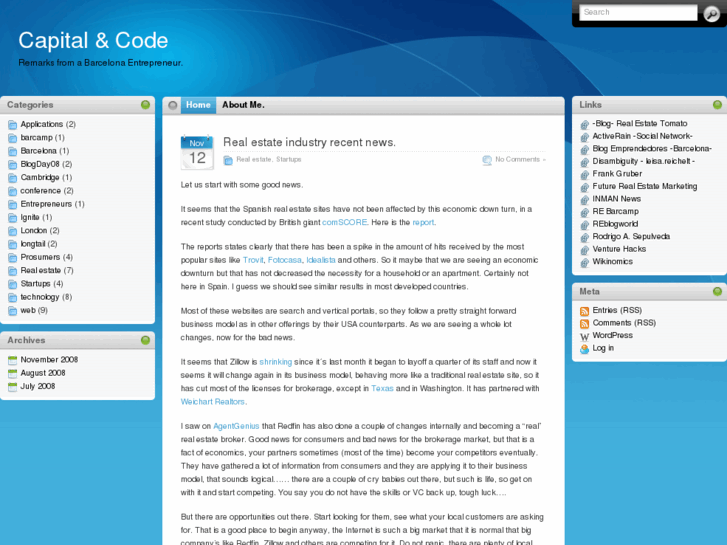Screen dimensions: 727x545
Task: Click the folder icon beside Cambridge category
Action: [x=13, y=178]
